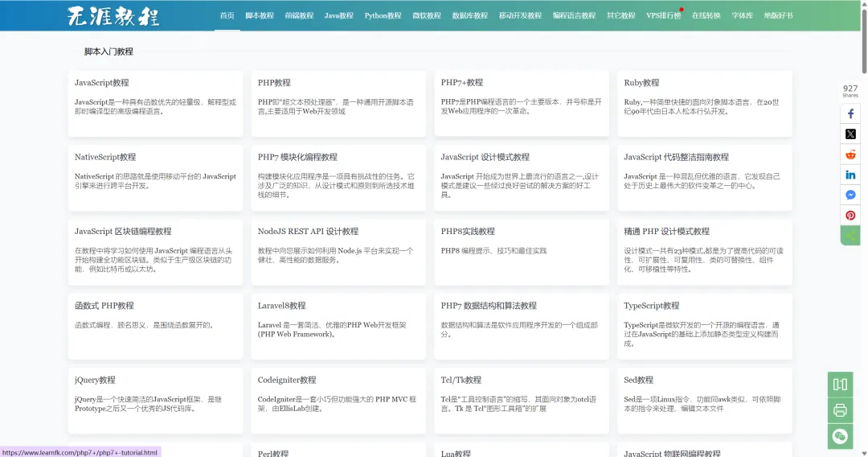This screenshot has width=868, height=457.
Task: Click the 无涯教程 site logo
Action: coord(113,16)
